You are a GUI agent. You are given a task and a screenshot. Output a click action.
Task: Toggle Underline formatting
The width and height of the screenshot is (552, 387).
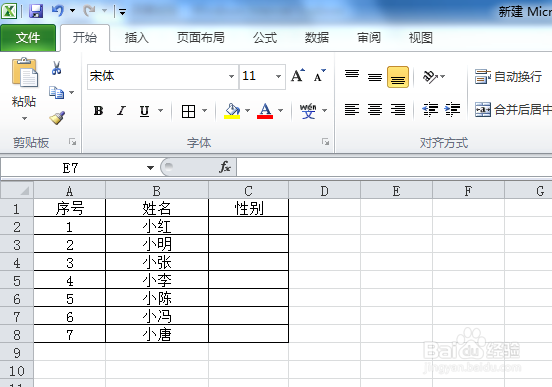tap(144, 111)
